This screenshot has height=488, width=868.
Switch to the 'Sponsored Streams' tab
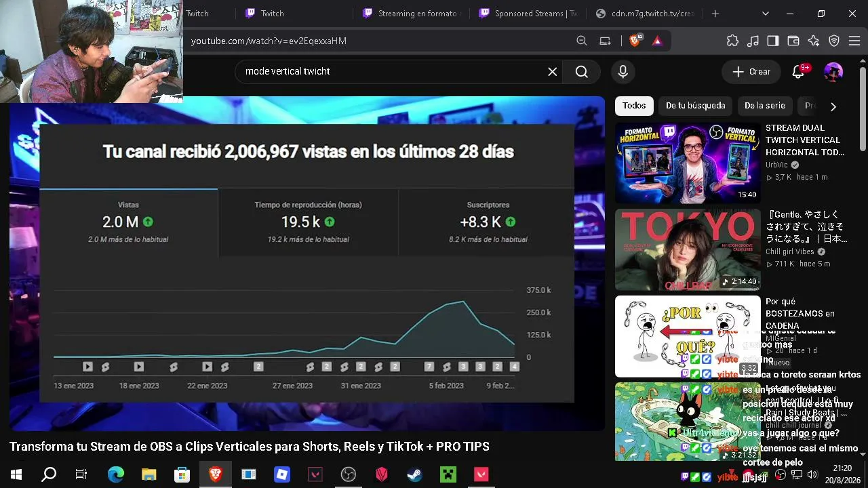(x=528, y=14)
